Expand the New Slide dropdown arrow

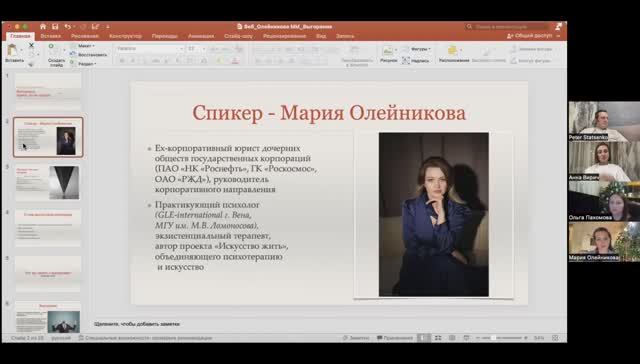(x=64, y=51)
